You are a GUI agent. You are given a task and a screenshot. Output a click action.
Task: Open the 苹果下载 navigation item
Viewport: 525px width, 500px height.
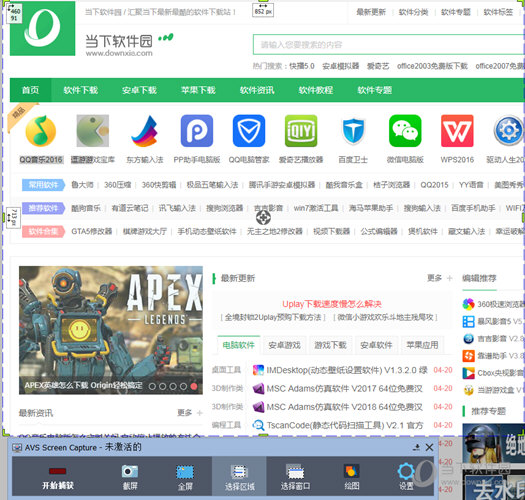pos(198,90)
